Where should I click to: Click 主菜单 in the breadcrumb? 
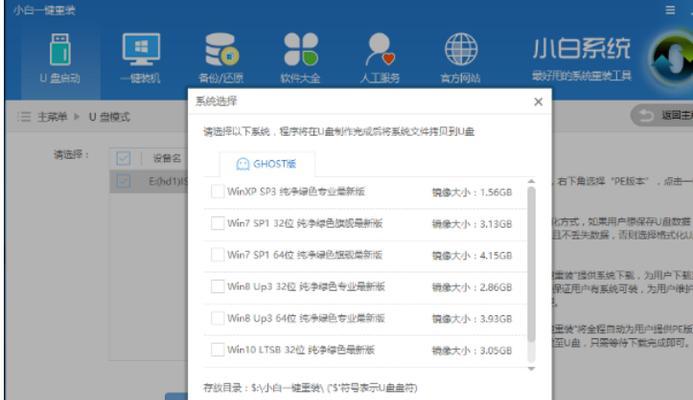pyautogui.click(x=52, y=117)
